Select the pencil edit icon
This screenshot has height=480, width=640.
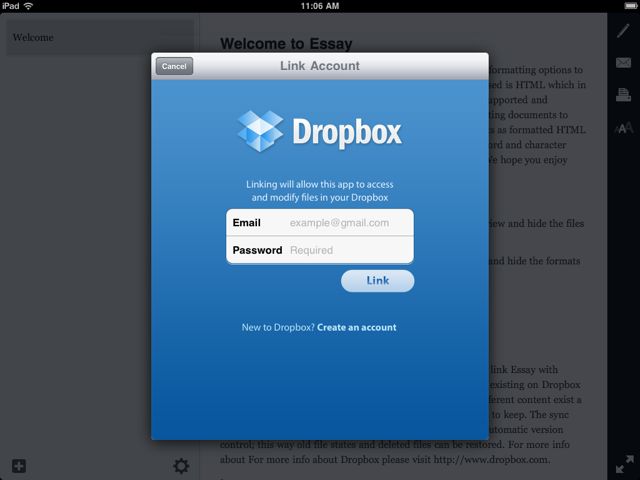[623, 31]
